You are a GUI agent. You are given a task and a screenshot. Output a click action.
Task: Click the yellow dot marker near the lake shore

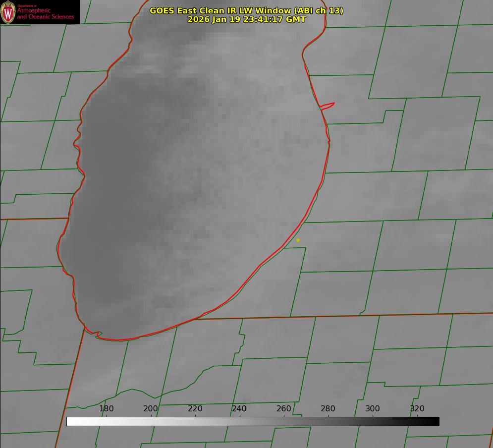298,240
